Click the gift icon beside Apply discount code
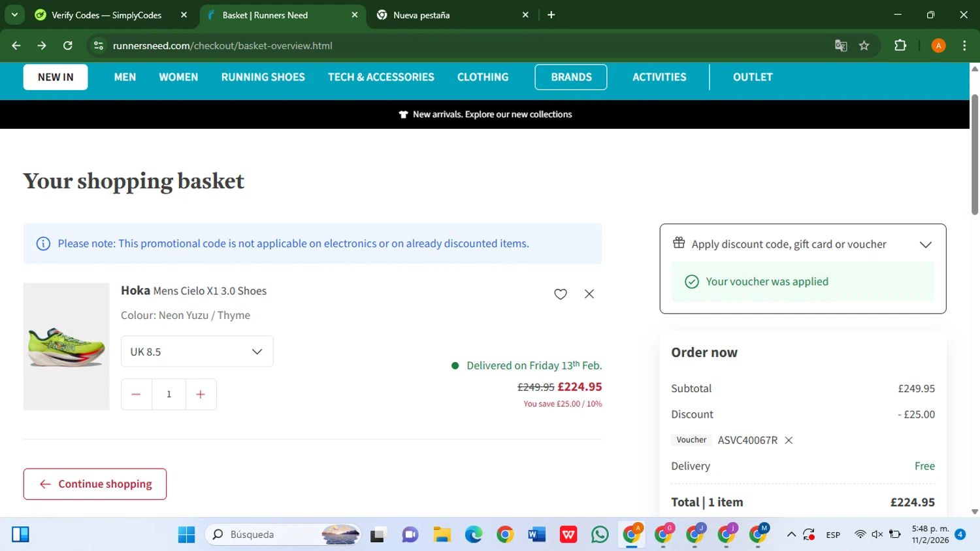The width and height of the screenshot is (980, 551). (679, 243)
